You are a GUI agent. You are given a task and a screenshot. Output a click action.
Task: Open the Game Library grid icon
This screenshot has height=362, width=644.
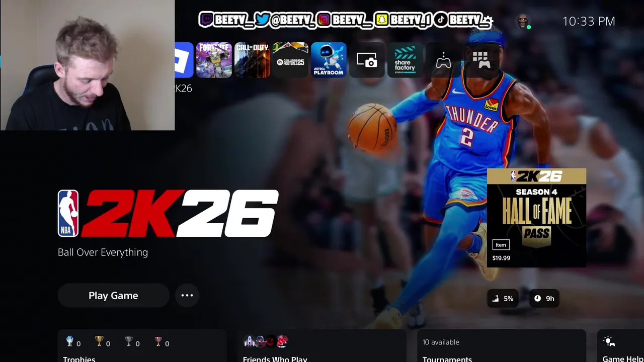tap(481, 60)
